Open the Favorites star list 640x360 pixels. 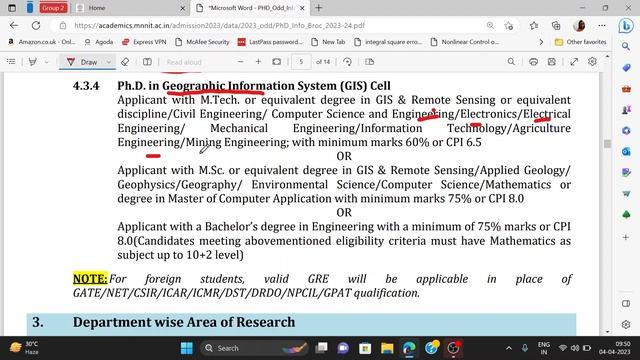pyautogui.click(x=534, y=26)
